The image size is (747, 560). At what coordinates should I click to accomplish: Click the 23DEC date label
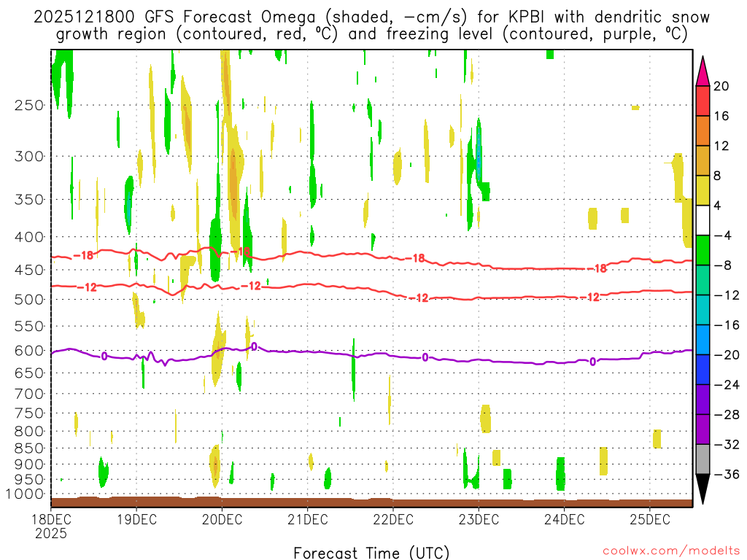pos(479,519)
